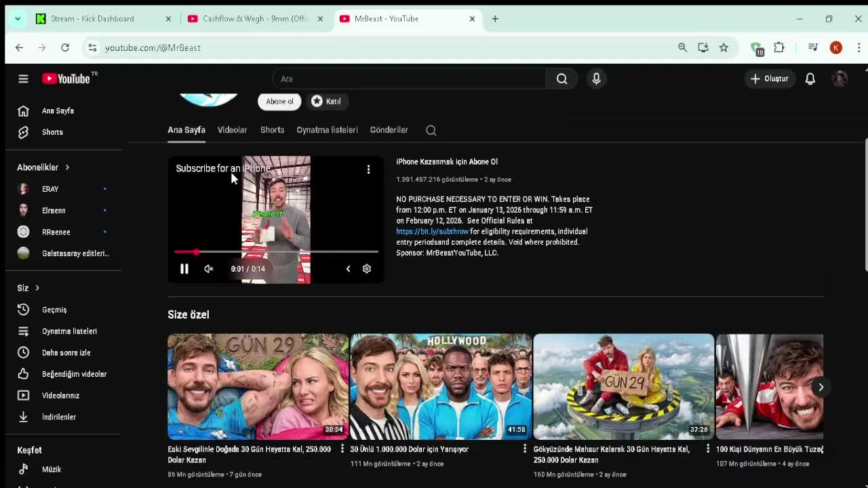Click the search magnifier button
Image resolution: width=868 pixels, height=488 pixels.
pos(561,79)
